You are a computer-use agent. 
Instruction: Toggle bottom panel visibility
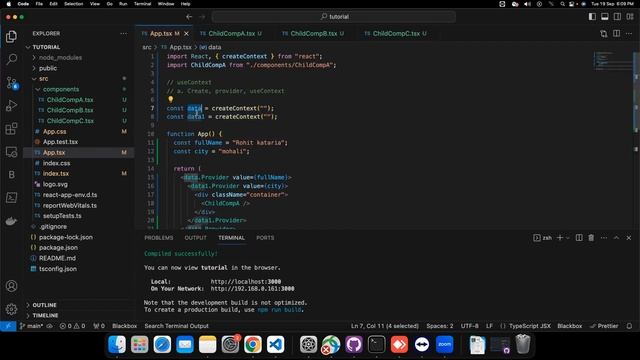point(604,17)
